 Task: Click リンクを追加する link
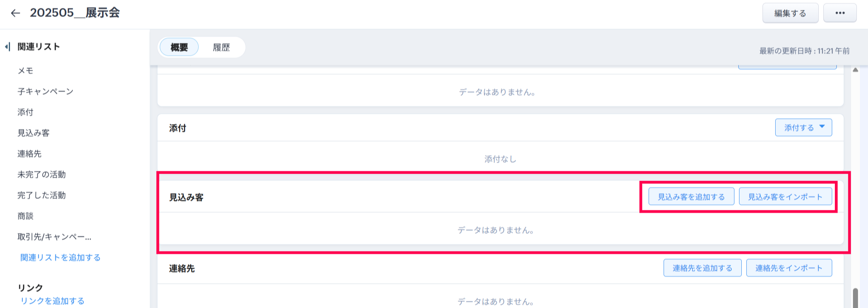click(x=52, y=301)
